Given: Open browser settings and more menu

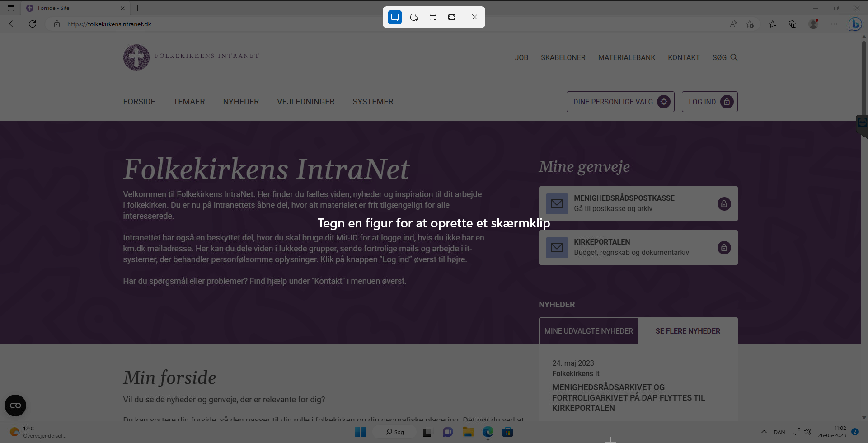Looking at the screenshot, I should tap(834, 24).
